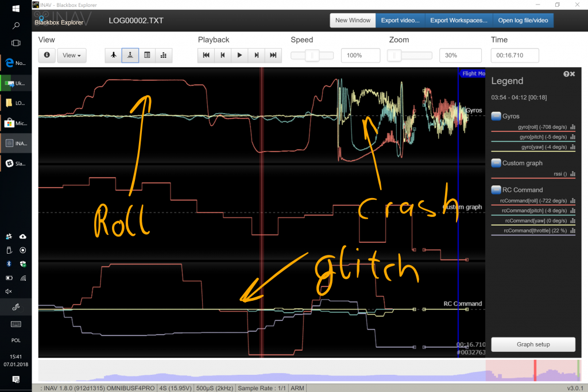The width and height of the screenshot is (588, 392).
Task: Close the Legend panel with X icon
Action: pos(572,74)
